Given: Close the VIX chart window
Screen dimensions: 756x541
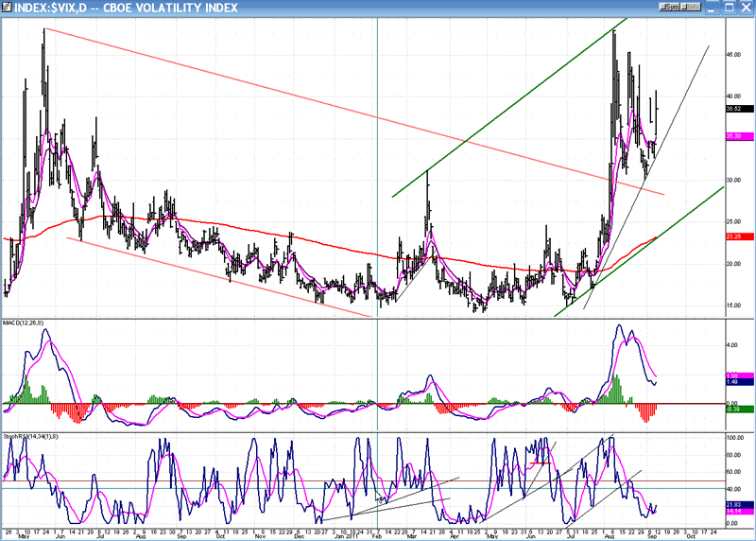Looking at the screenshot, I should pyautogui.click(x=746, y=7).
